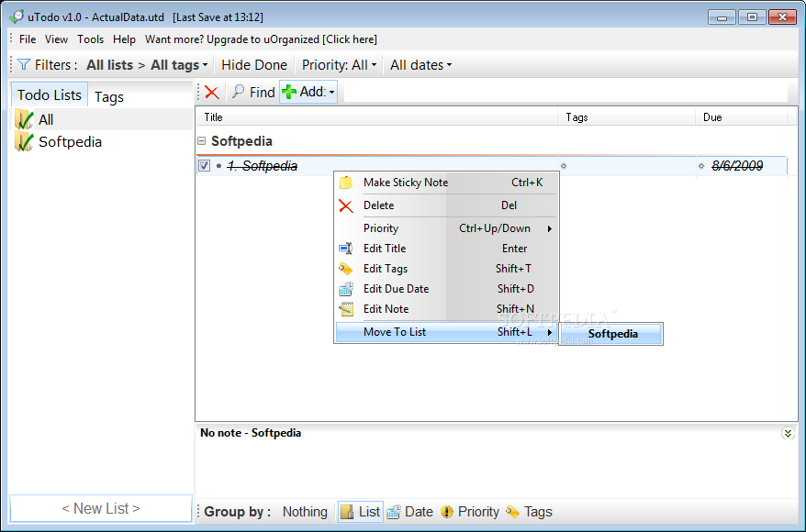Screen dimensions: 806x532
Task: Click the calendar icon beside Edit Due Date
Action: pyautogui.click(x=346, y=289)
